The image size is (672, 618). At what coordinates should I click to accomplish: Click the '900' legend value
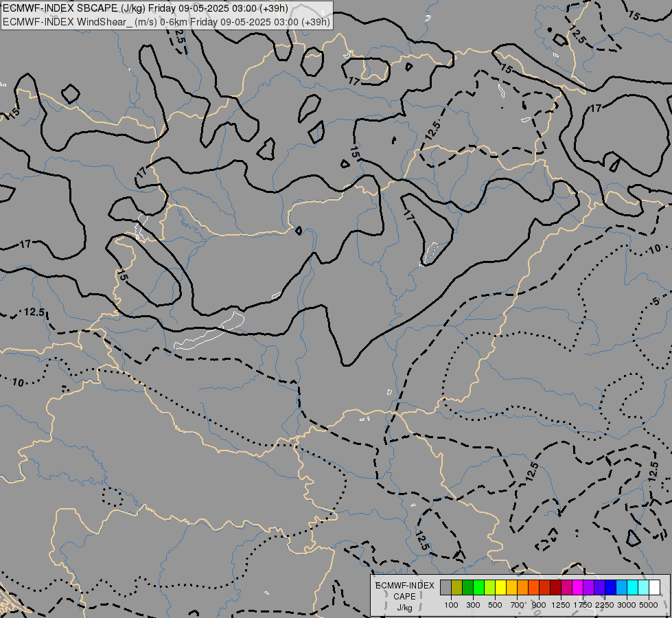[x=539, y=605]
